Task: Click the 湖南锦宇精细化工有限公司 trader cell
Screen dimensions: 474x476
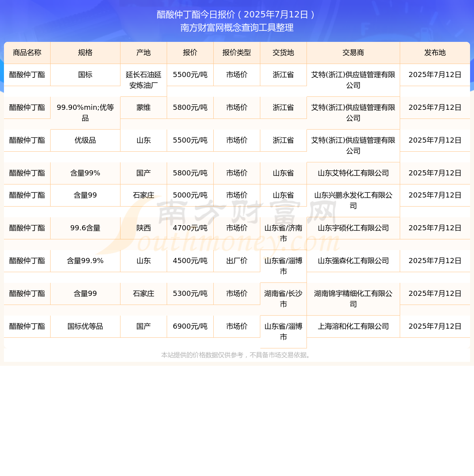Action: [x=354, y=299]
